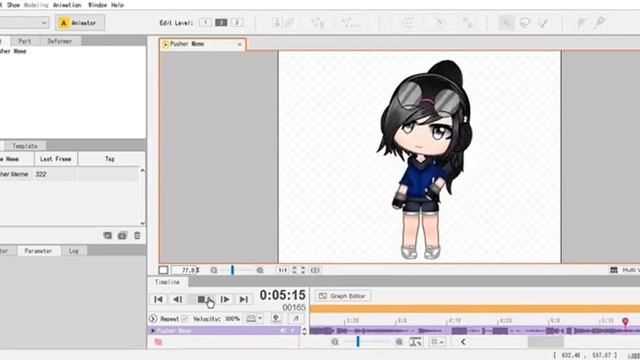
Task: Stop the animation playback
Action: pos(202,299)
